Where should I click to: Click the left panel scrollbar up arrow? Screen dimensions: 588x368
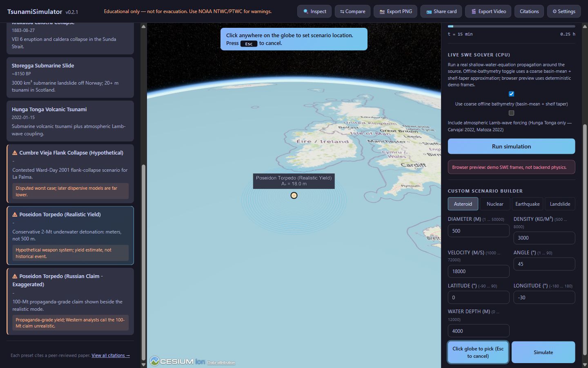(x=143, y=27)
